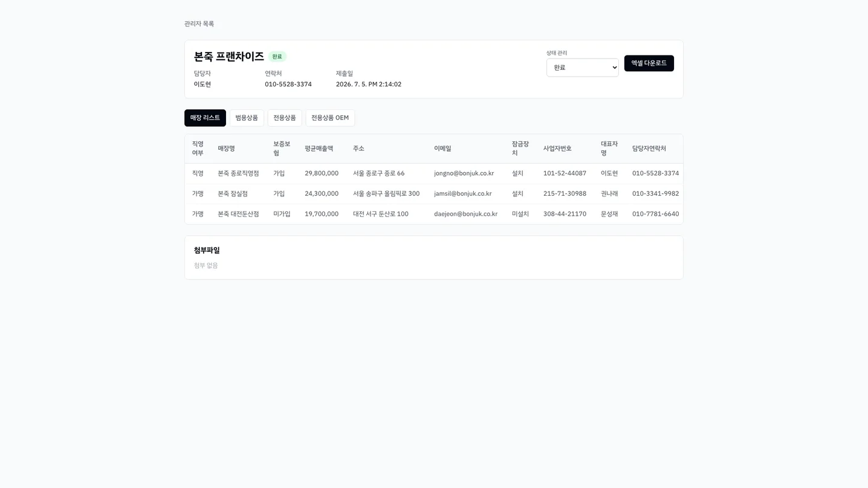Click the 29,800,000 sales value
Image resolution: width=868 pixels, height=488 pixels.
[322, 173]
